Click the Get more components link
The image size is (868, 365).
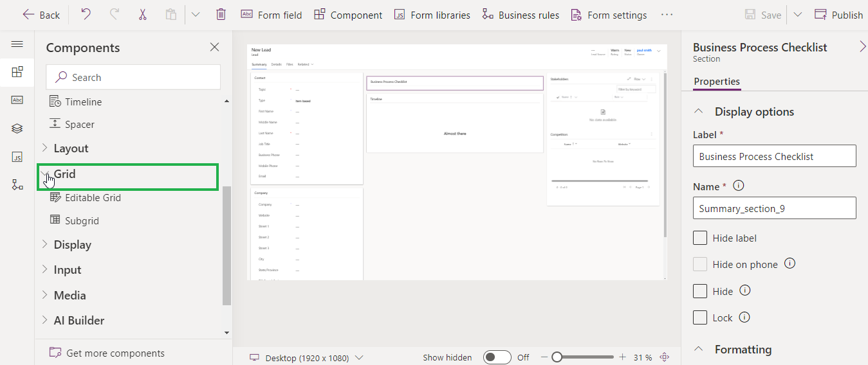tap(115, 353)
